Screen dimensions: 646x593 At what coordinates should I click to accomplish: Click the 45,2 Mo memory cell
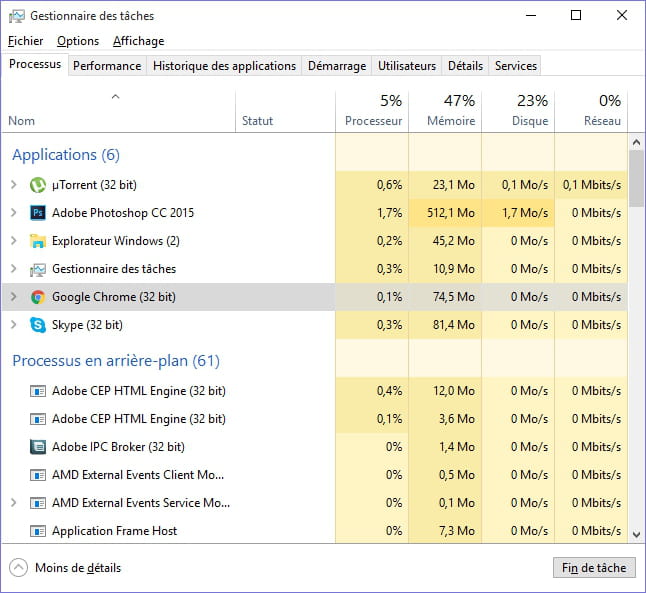click(x=445, y=241)
